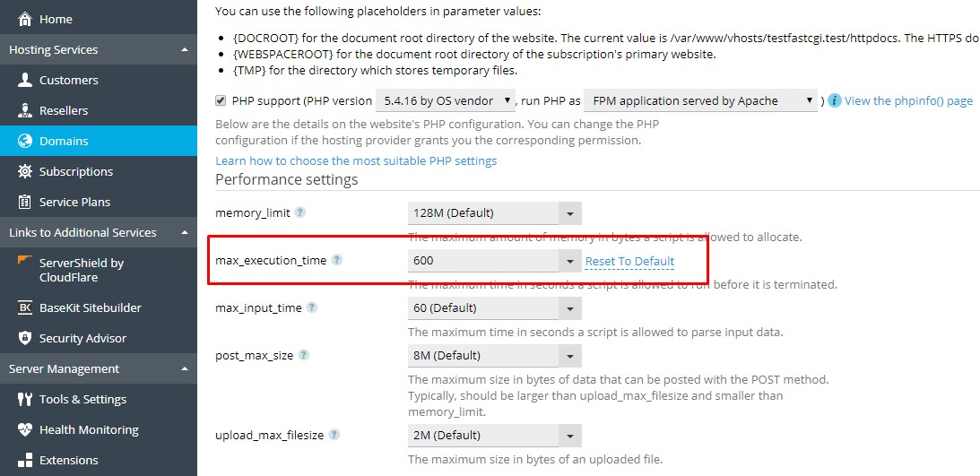Collapse the Hosting Services section
The height and width of the screenshot is (476, 980).
184,49
